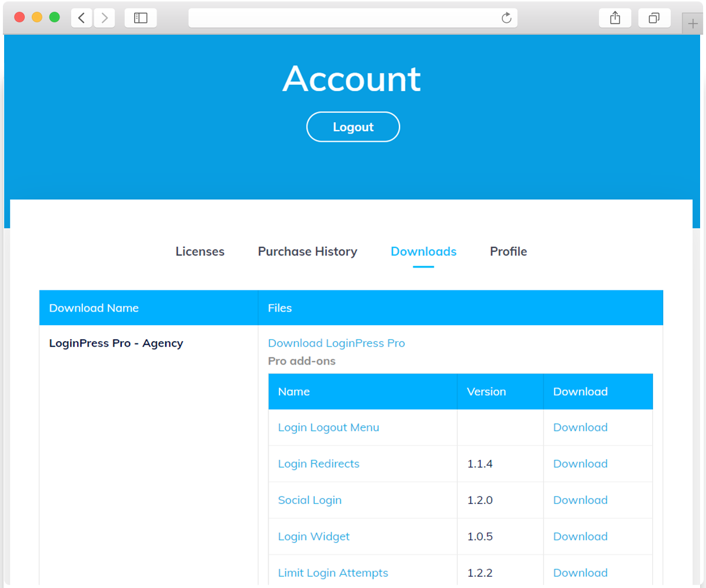Click the Logout button
This screenshot has width=706, height=588.
pos(353,127)
